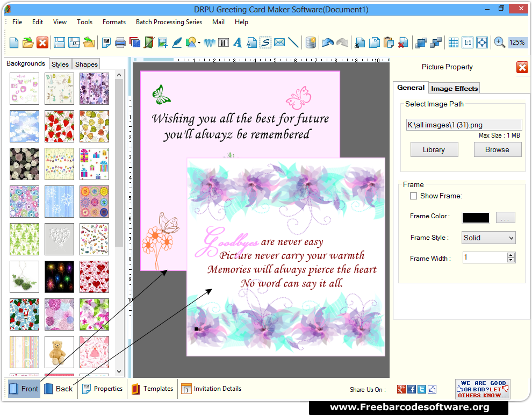Image resolution: width=532 pixels, height=415 pixels.
Task: Open the Properties panel button
Action: [102, 389]
